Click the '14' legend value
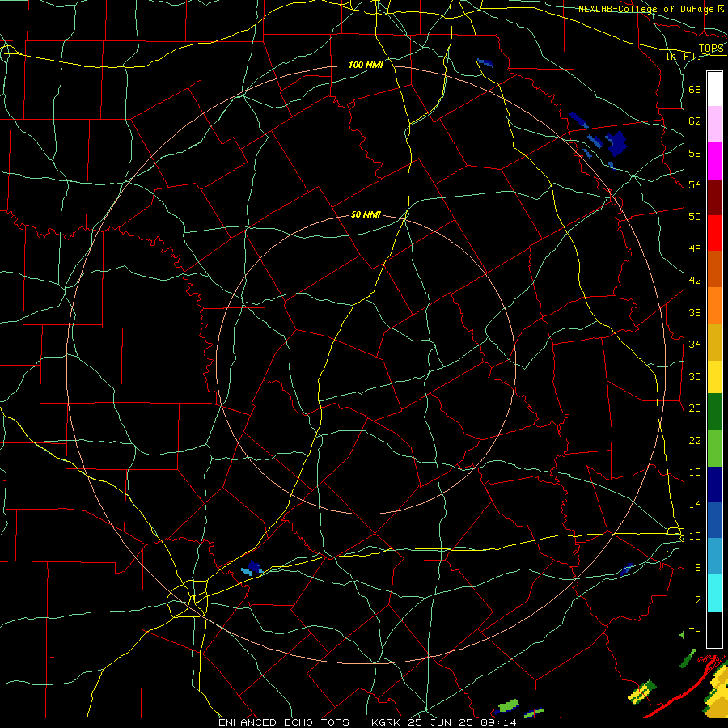Image resolution: width=728 pixels, height=728 pixels. pyautogui.click(x=695, y=504)
